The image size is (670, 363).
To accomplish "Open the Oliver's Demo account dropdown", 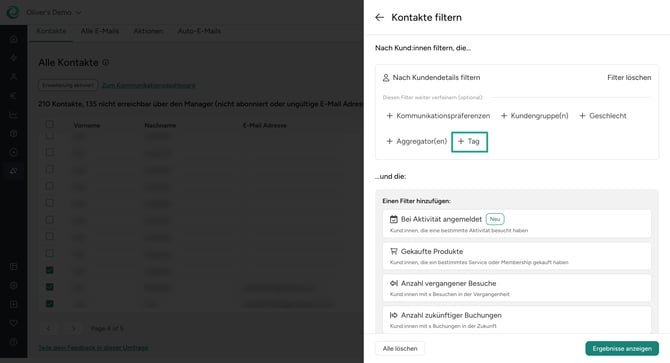I will (x=53, y=12).
